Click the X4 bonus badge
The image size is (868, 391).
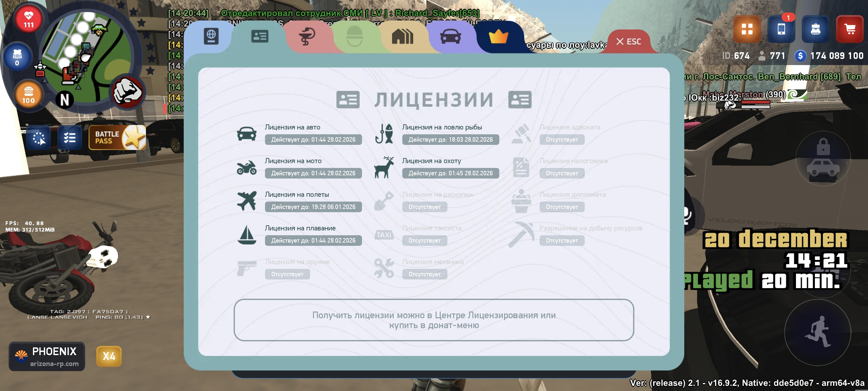[109, 356]
